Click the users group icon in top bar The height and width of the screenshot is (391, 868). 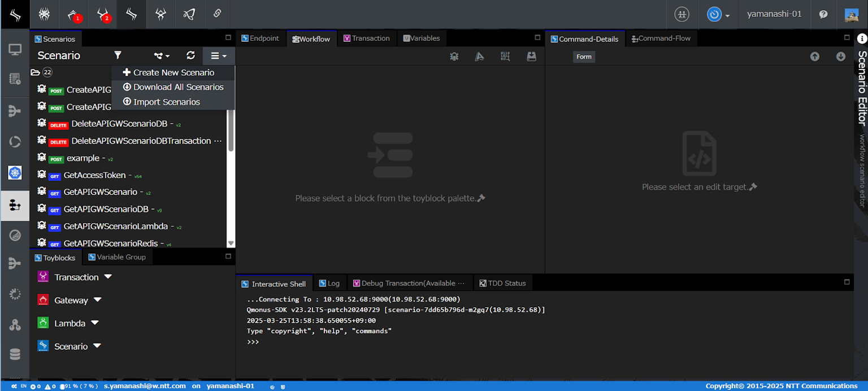tap(682, 15)
